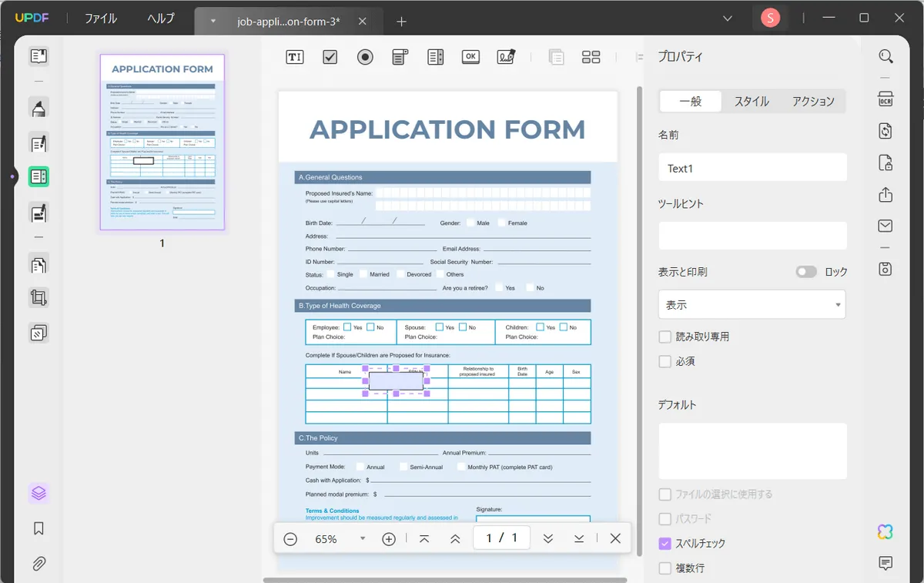Expand the title bar chevron menu
The height and width of the screenshot is (583, 924).
(728, 18)
